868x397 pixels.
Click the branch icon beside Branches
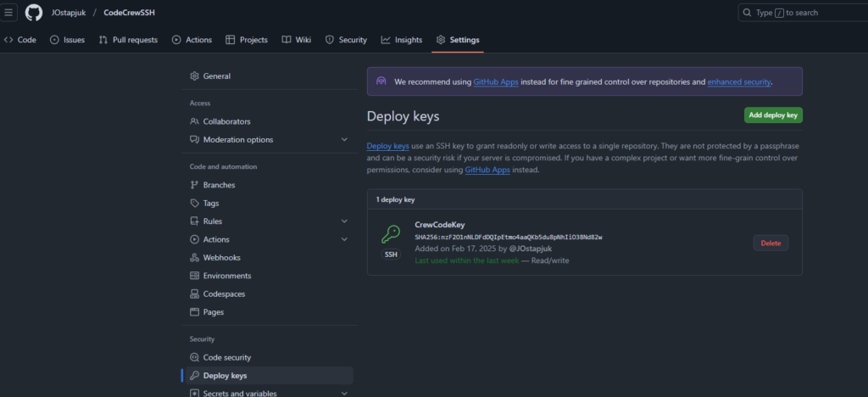point(194,185)
